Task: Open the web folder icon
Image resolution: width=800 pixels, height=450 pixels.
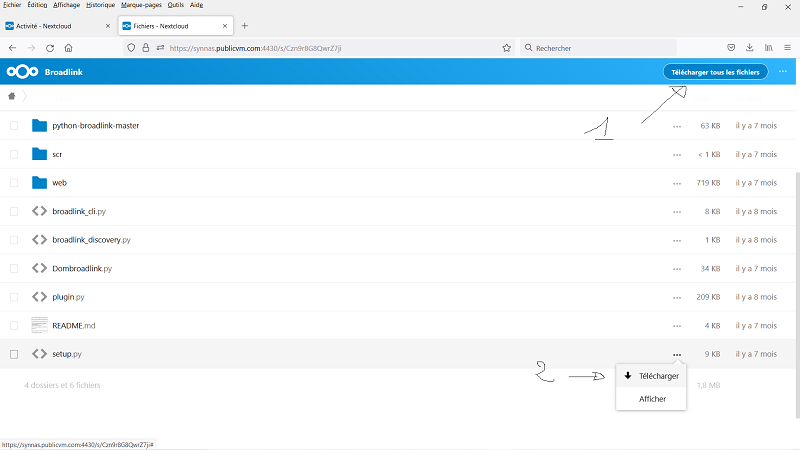Action: (x=39, y=183)
